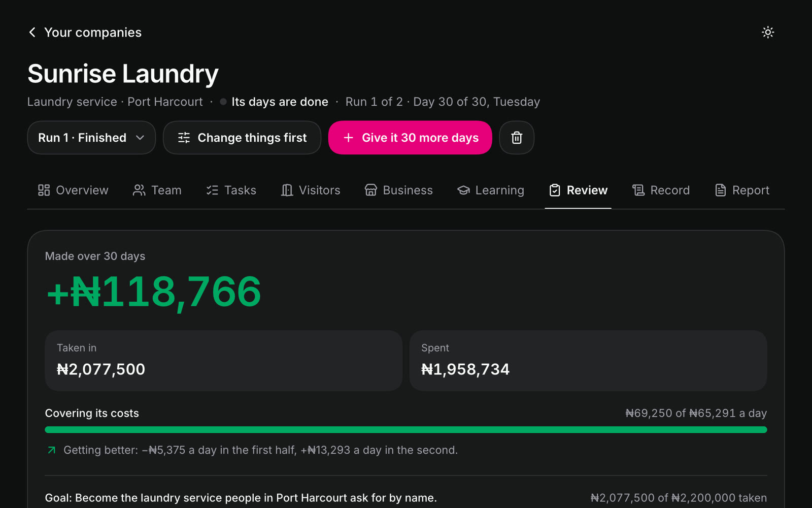Click the back chevron arrow icon
This screenshot has width=812, height=508.
[x=32, y=33]
